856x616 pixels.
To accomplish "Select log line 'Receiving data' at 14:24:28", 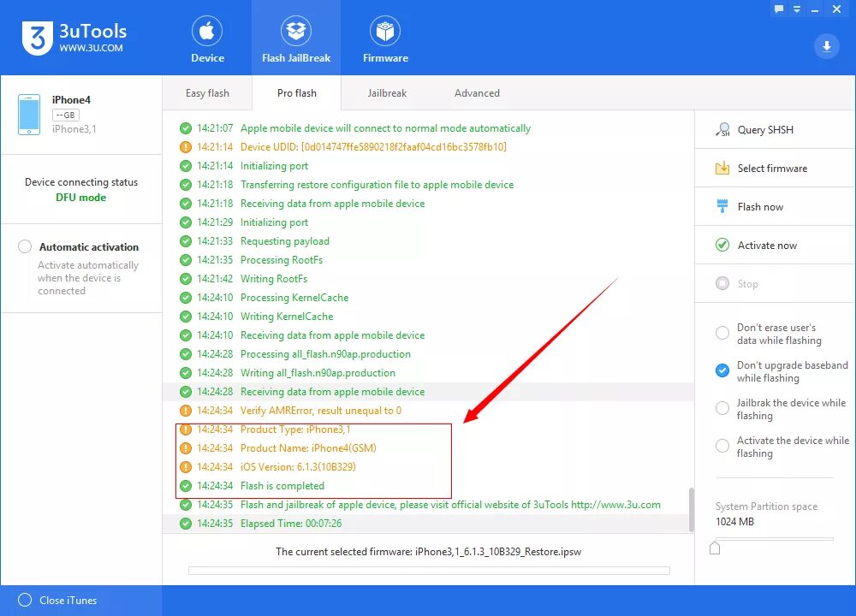I will point(428,392).
